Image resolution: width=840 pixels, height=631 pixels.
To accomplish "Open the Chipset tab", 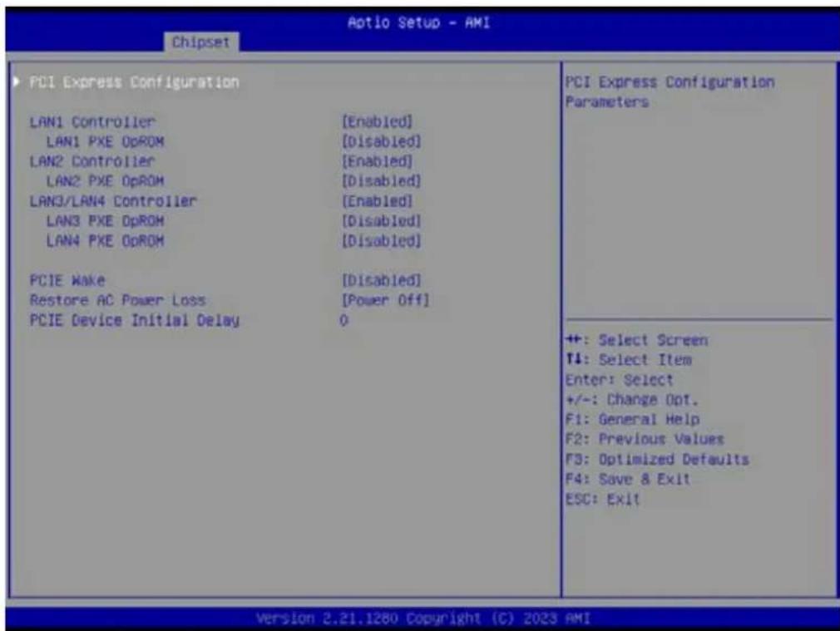I will point(201,42).
